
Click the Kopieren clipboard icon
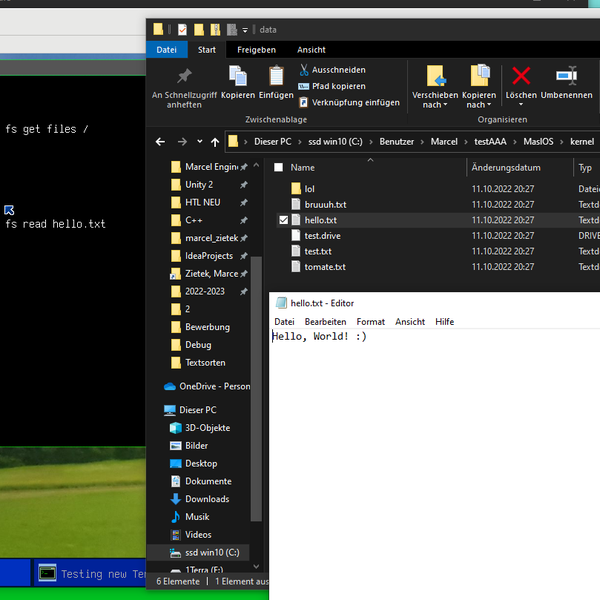pyautogui.click(x=238, y=77)
